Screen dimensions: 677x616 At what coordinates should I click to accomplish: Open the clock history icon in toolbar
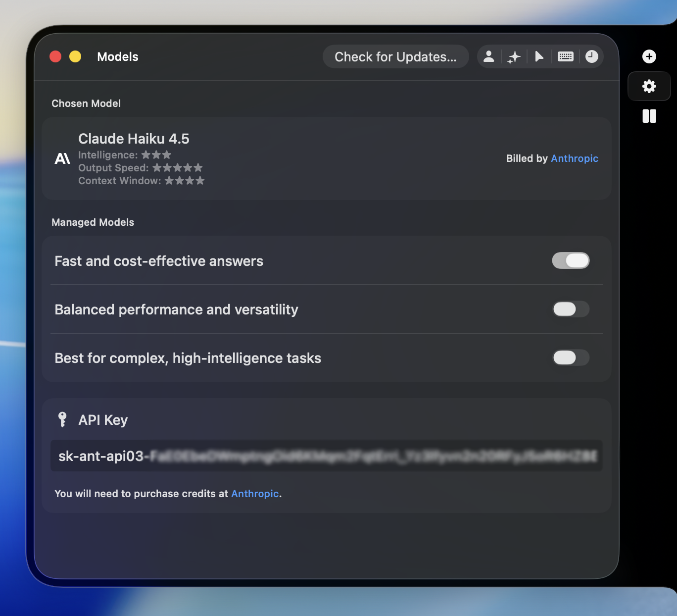592,56
